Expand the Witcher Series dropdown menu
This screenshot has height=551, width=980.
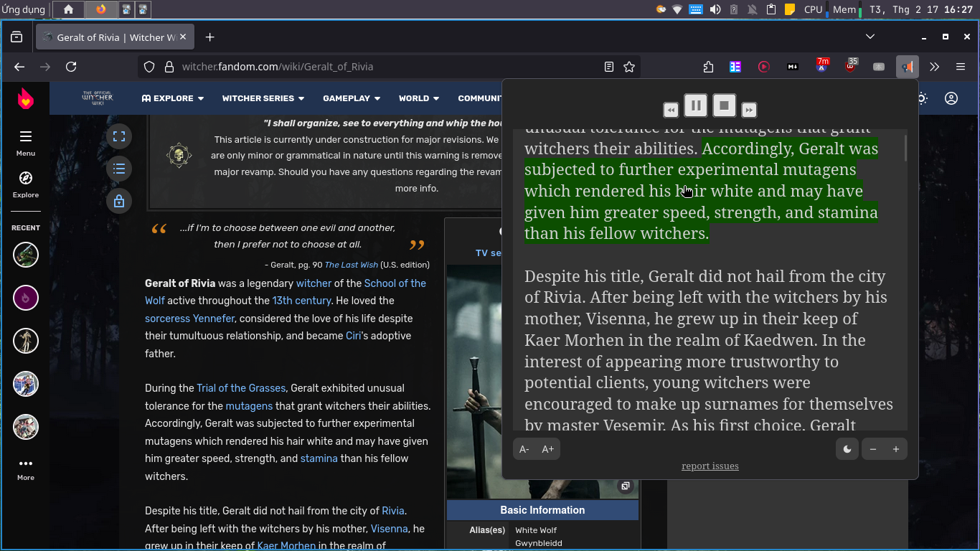tap(263, 98)
